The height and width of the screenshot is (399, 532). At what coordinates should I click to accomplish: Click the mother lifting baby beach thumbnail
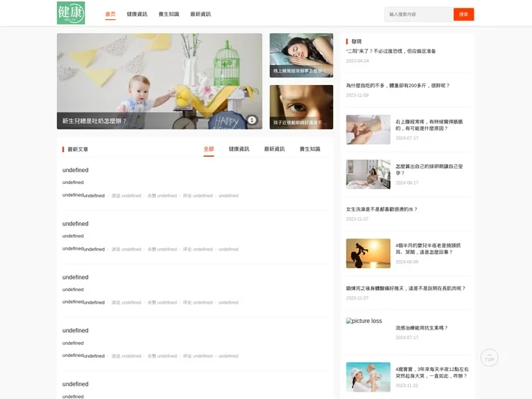tap(368, 378)
